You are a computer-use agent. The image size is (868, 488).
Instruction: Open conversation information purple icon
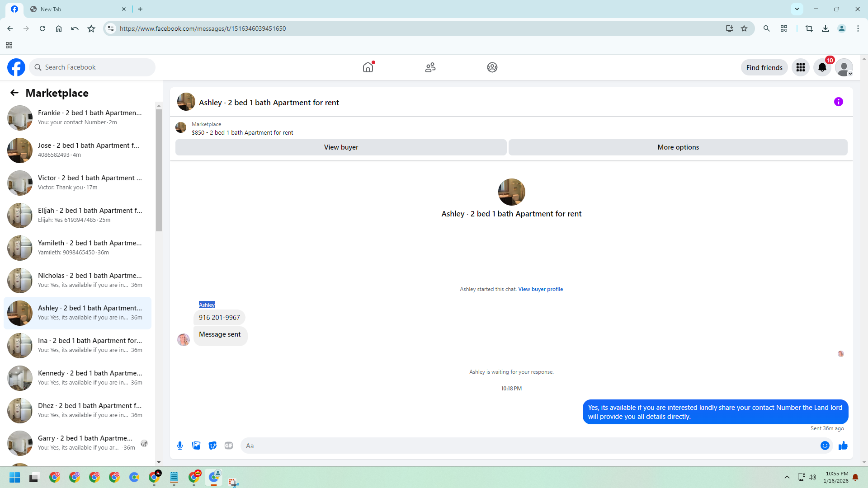click(x=838, y=102)
